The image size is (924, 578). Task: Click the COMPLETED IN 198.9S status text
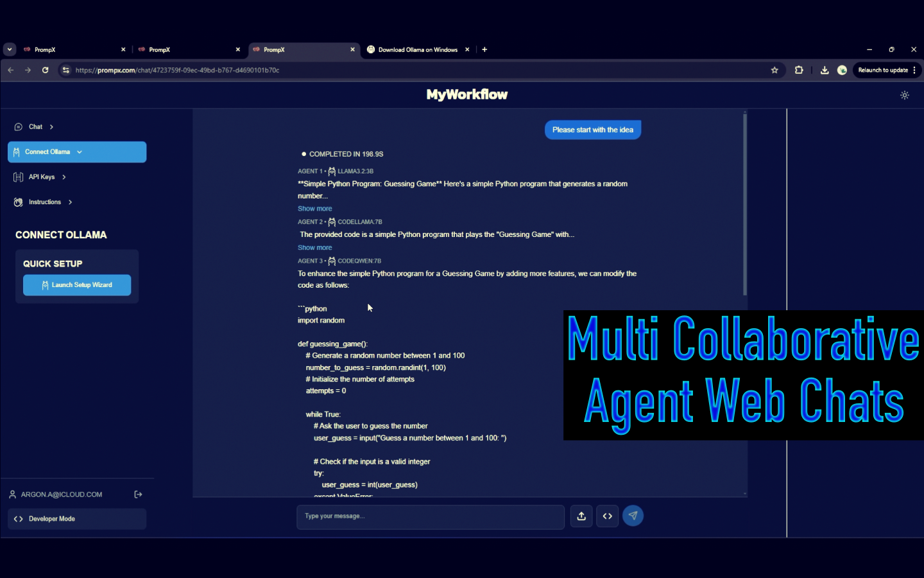(346, 155)
